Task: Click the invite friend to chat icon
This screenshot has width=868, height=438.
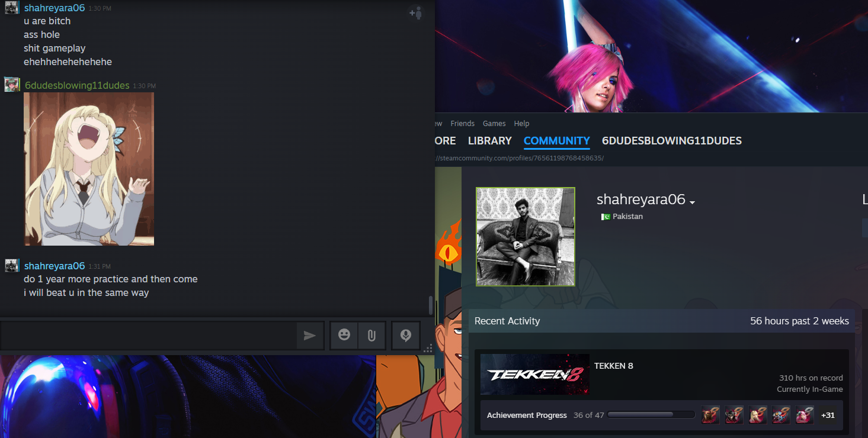Action: pyautogui.click(x=416, y=12)
